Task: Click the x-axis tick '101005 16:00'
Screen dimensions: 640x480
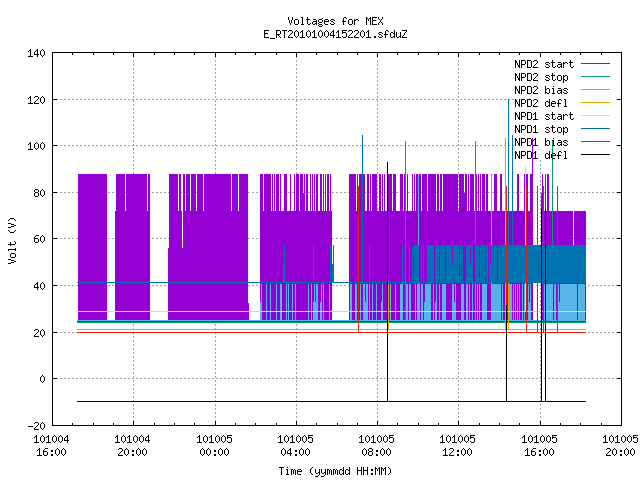Action: tap(539, 446)
